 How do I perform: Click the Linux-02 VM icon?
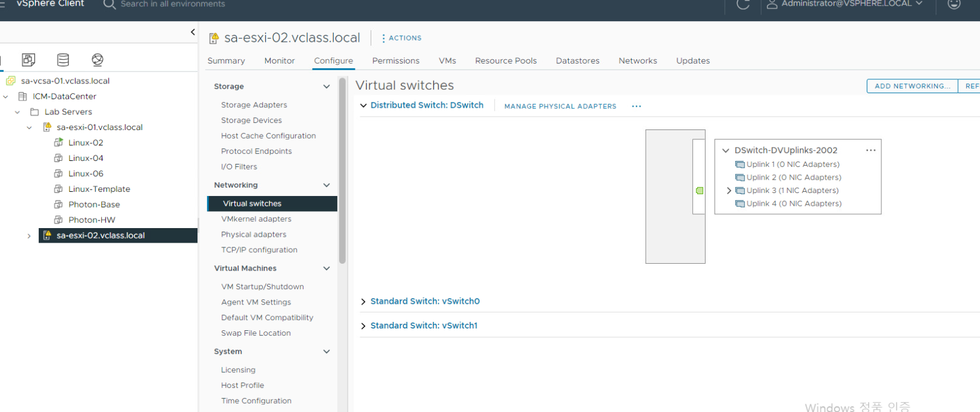(x=59, y=143)
